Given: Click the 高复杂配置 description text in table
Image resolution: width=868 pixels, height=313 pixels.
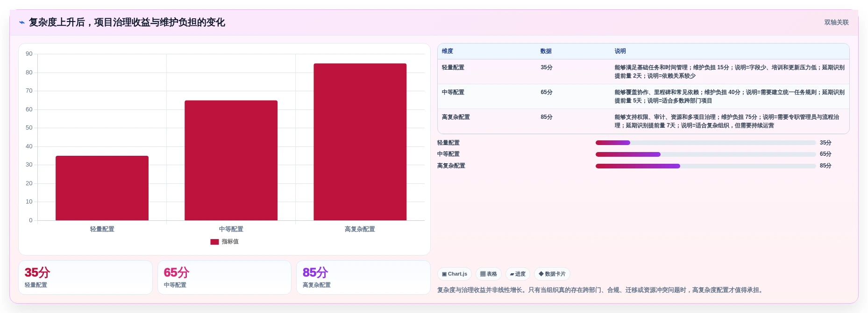Looking at the screenshot, I should tap(727, 121).
